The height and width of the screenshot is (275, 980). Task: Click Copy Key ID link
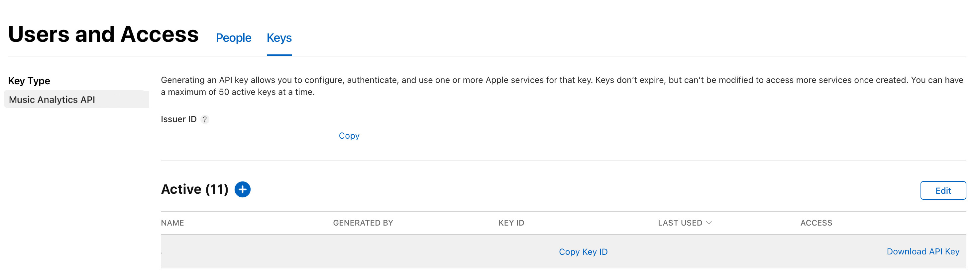click(x=583, y=252)
